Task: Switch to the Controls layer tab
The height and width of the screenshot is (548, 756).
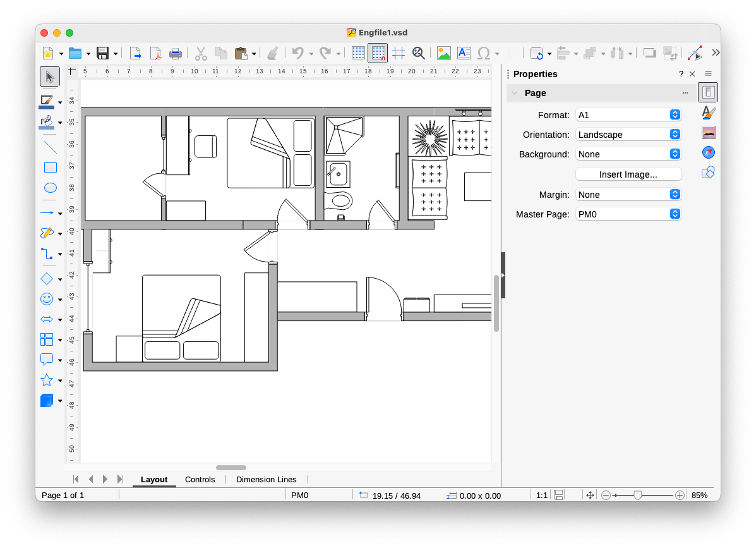Action: (x=200, y=480)
